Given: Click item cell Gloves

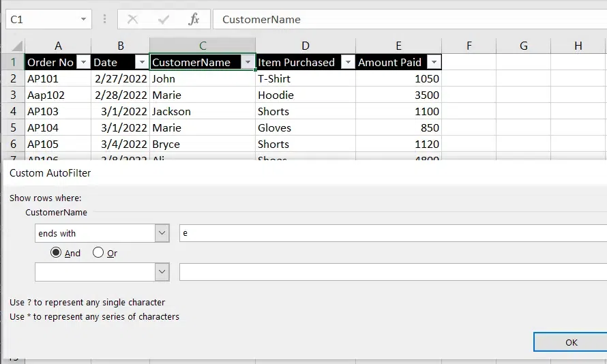Looking at the screenshot, I should pyautogui.click(x=306, y=127).
